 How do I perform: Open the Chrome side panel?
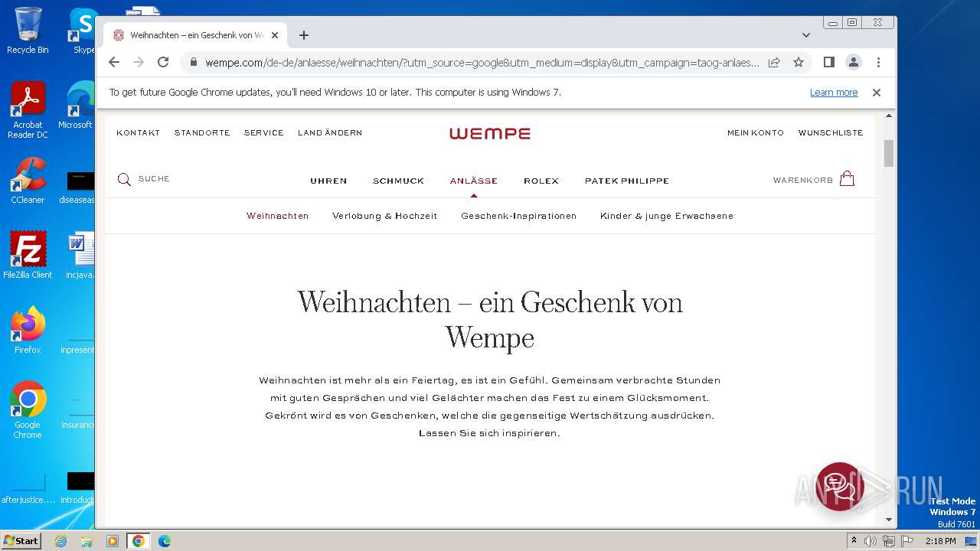[828, 62]
